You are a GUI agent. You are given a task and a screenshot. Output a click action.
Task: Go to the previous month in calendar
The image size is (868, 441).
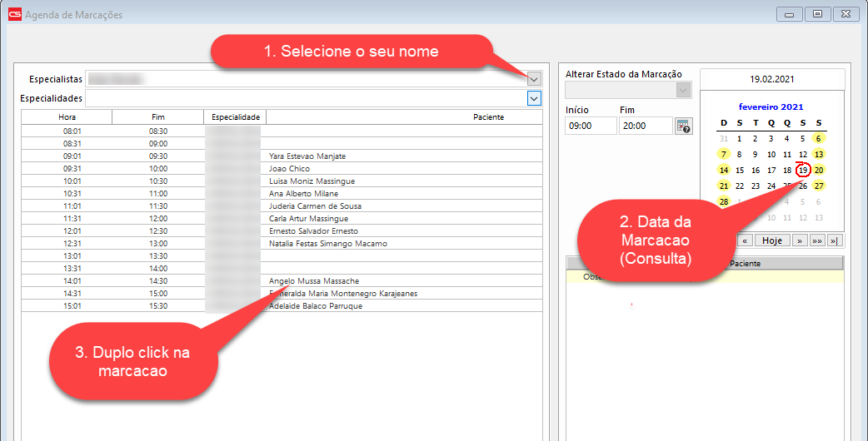pos(746,240)
